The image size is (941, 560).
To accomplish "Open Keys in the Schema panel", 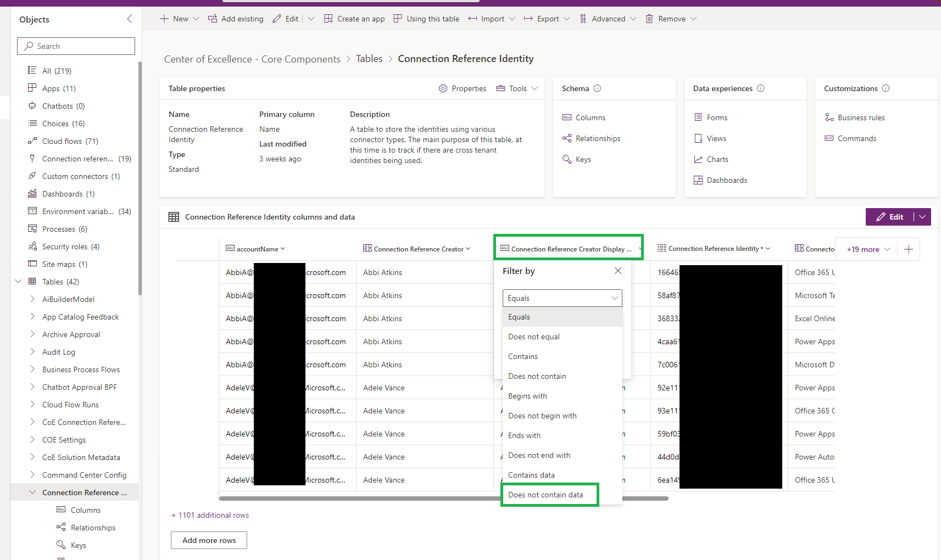I will (x=582, y=159).
